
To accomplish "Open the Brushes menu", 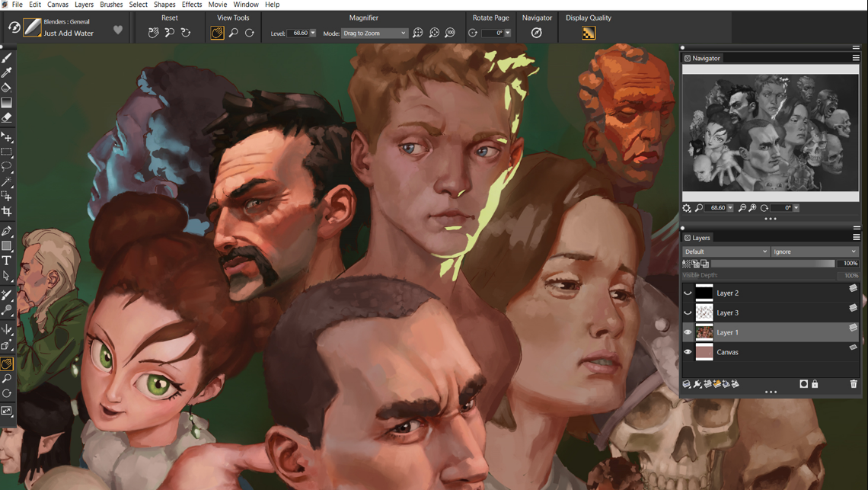I will point(111,5).
